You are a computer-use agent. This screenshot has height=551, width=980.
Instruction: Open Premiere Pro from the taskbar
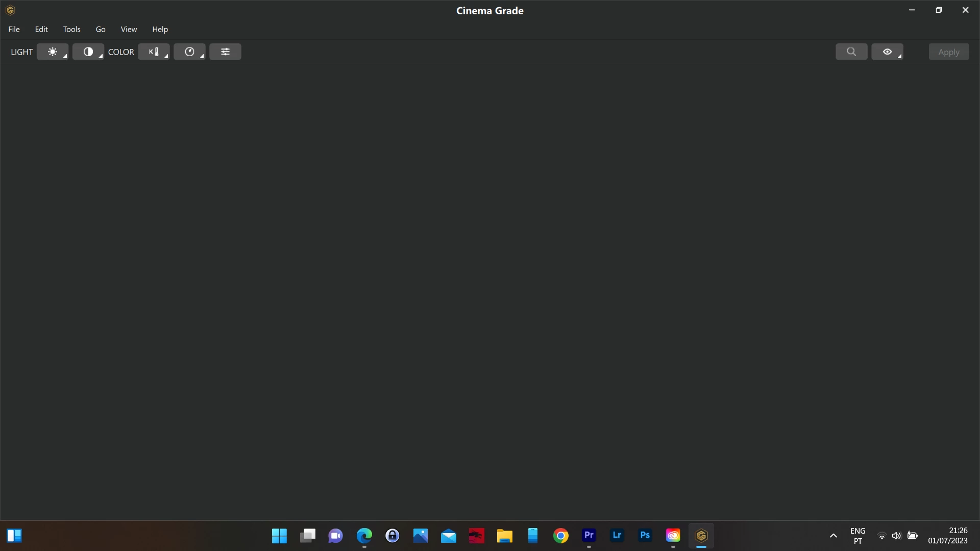589,535
